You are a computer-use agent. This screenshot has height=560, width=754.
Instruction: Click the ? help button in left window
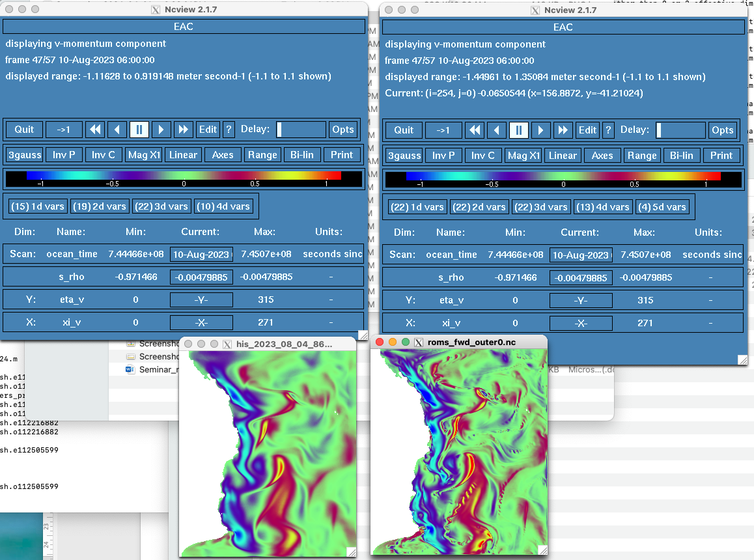point(229,129)
